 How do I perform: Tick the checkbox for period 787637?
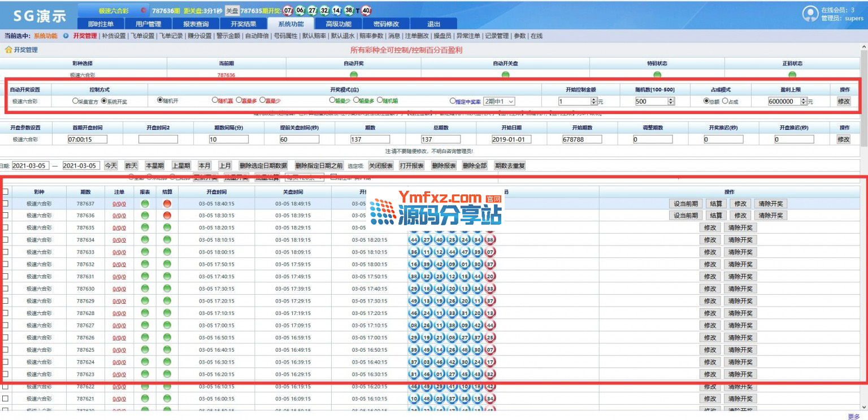pyautogui.click(x=5, y=203)
